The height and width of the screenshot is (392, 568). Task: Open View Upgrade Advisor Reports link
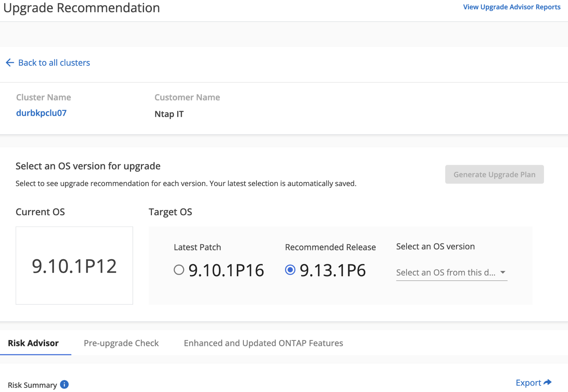click(x=512, y=7)
